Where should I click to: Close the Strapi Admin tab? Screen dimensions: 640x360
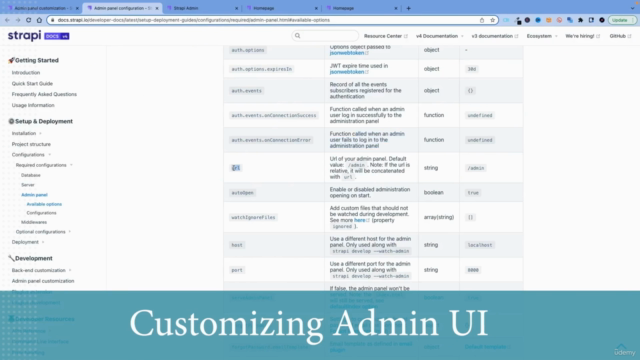pos(237,8)
